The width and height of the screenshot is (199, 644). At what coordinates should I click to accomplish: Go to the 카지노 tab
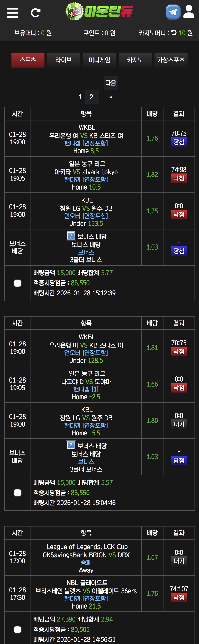point(135,60)
